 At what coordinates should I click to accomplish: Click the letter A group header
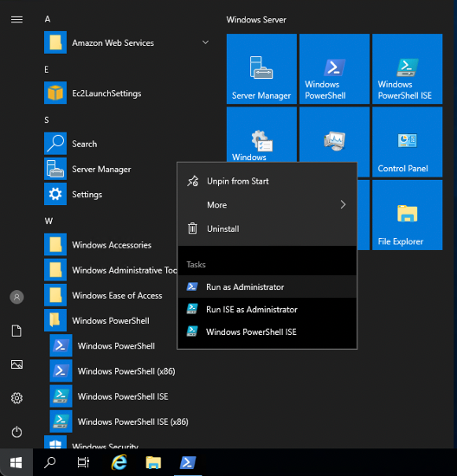(x=48, y=19)
